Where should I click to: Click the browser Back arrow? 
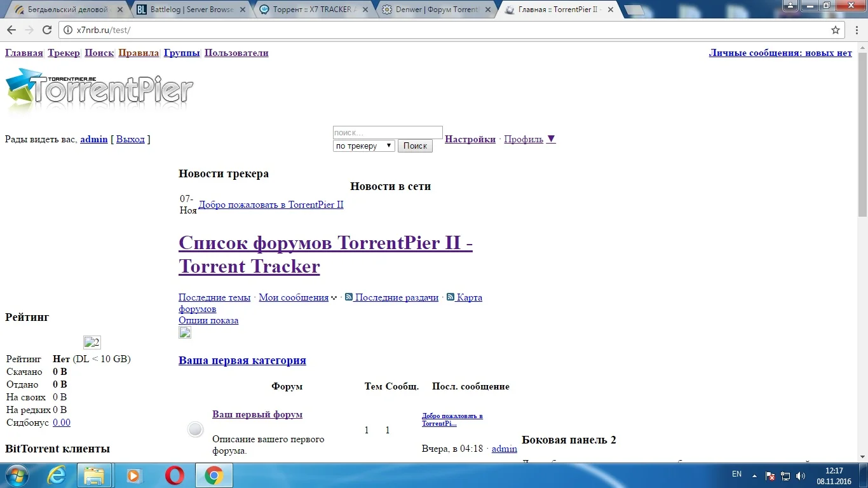click(12, 30)
